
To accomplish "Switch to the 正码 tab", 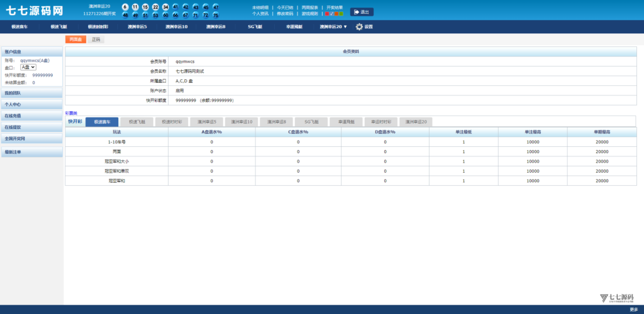I will 96,40.
